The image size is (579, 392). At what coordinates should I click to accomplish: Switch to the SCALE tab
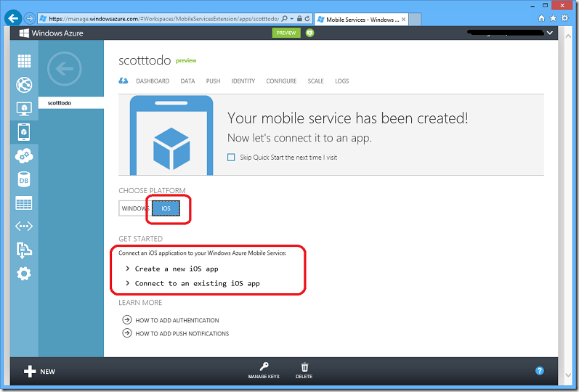point(316,81)
